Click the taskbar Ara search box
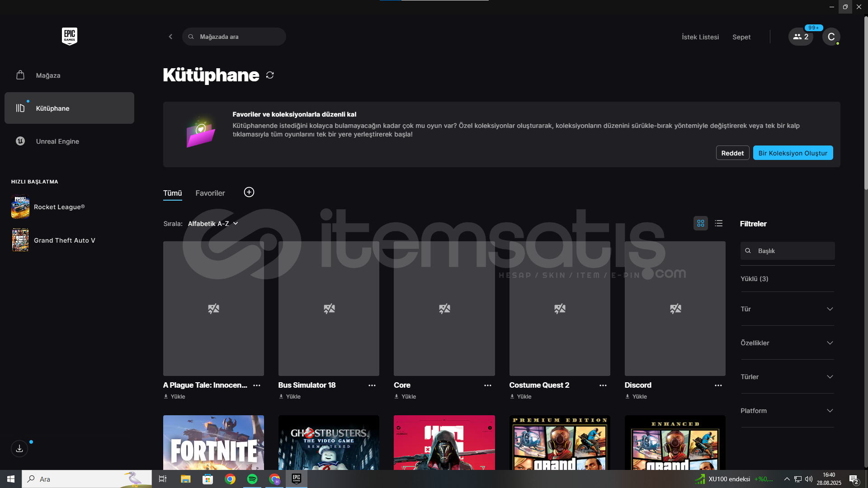The height and width of the screenshot is (488, 868). click(x=87, y=479)
